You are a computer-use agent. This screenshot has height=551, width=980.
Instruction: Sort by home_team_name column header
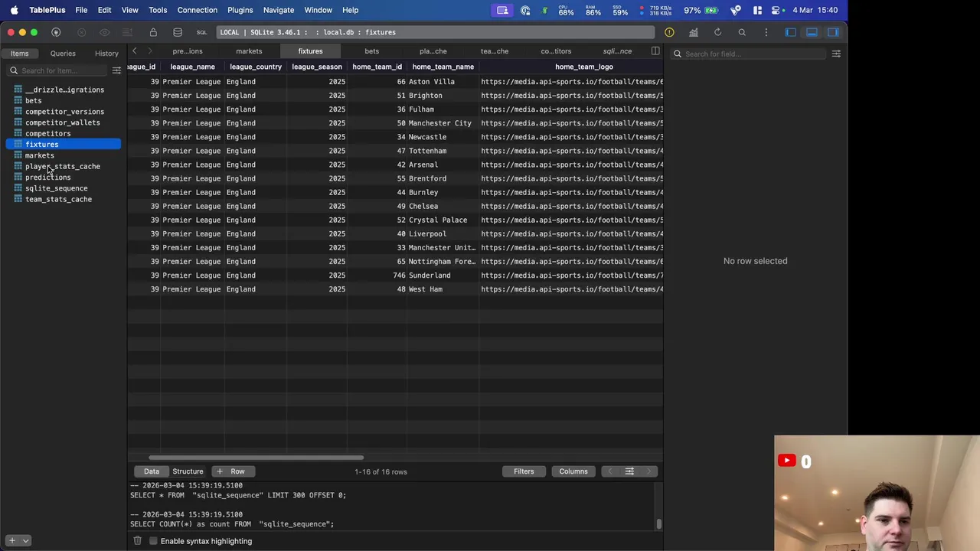[x=443, y=67]
